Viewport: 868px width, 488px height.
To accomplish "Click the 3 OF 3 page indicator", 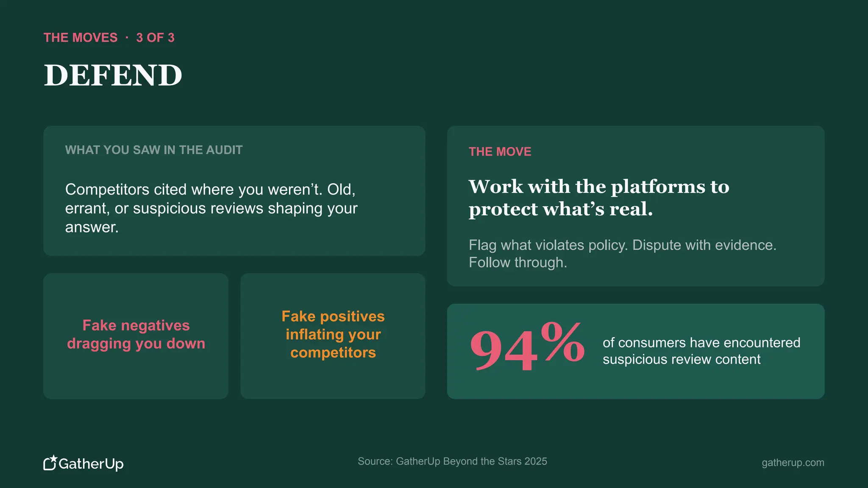I will coord(155,38).
